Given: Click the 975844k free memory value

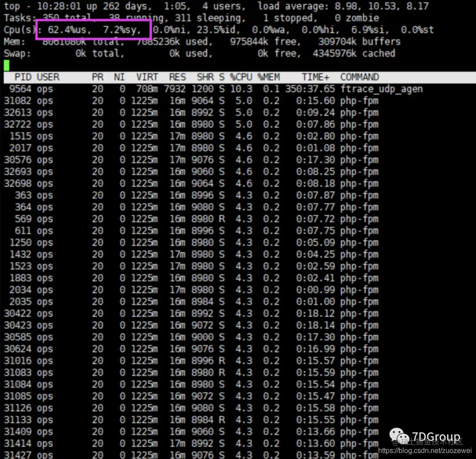Looking at the screenshot, I should coord(265,41).
